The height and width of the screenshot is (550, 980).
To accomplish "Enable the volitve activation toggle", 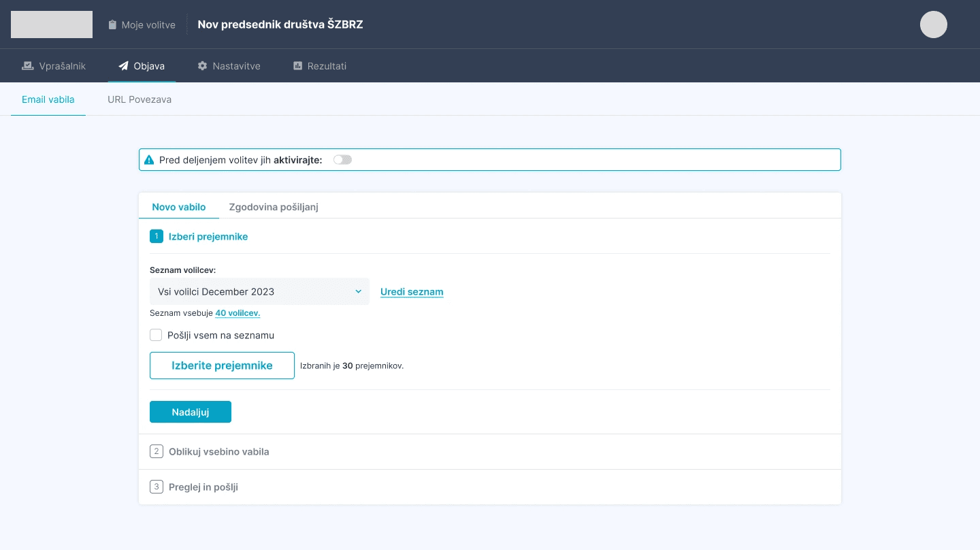I will point(342,159).
